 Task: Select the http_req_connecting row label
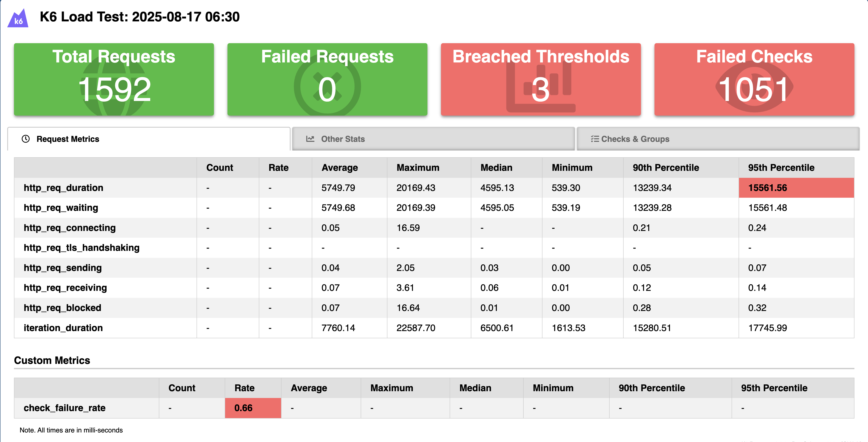point(69,228)
